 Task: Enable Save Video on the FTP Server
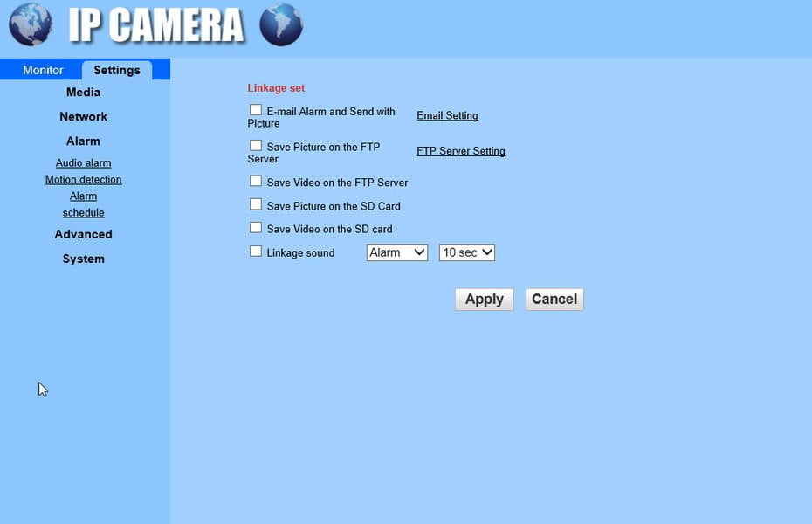[256, 181]
